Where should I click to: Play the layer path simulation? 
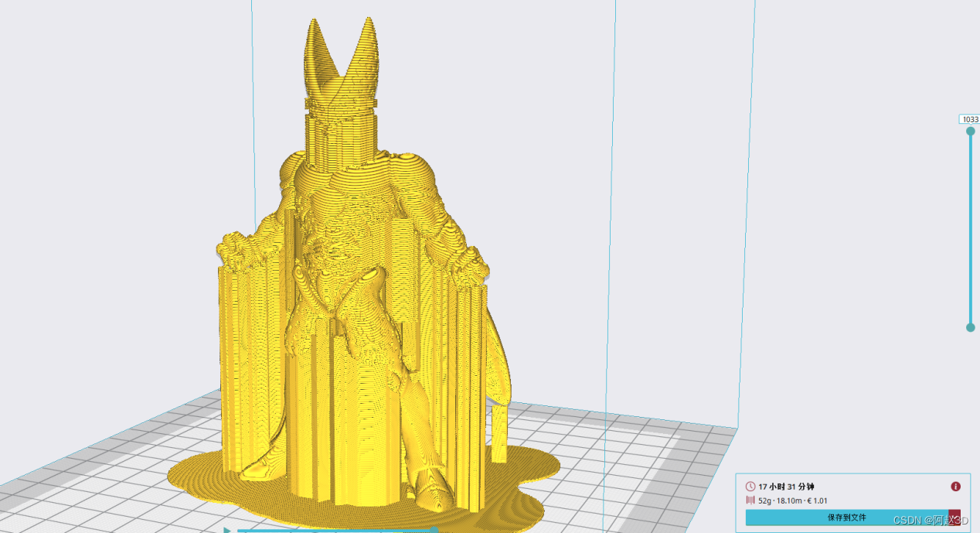click(x=228, y=530)
